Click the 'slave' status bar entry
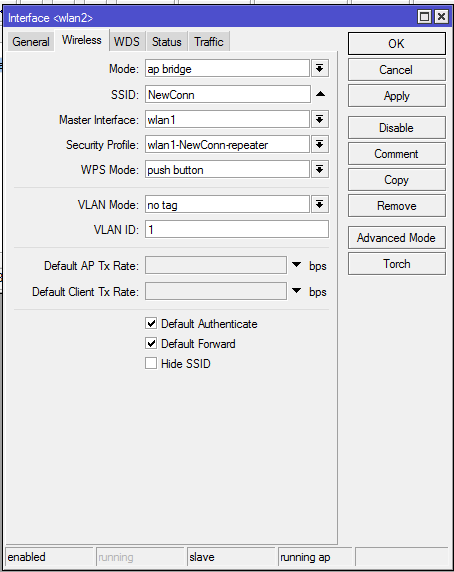The height and width of the screenshot is (572, 454). 231,557
